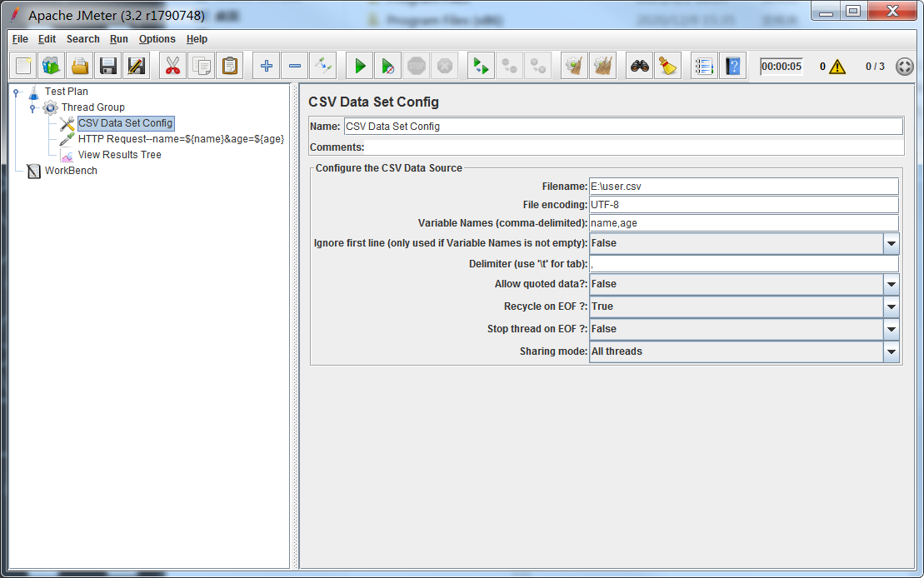The width and height of the screenshot is (924, 578).
Task: Select View Results Tree item
Action: (120, 155)
